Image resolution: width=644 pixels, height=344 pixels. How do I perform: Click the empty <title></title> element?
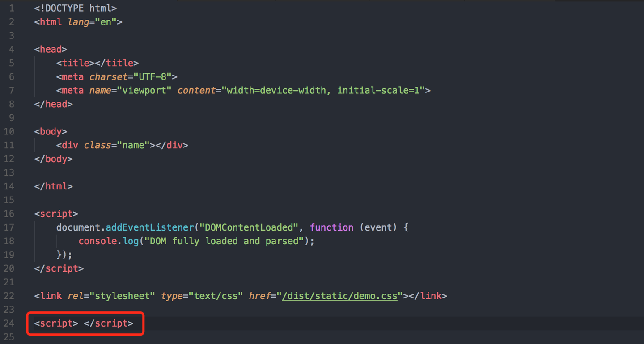pos(97,63)
